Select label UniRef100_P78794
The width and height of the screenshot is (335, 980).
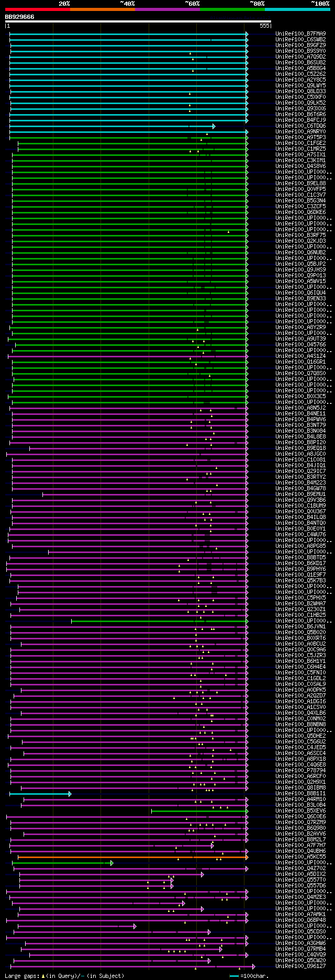point(300,771)
